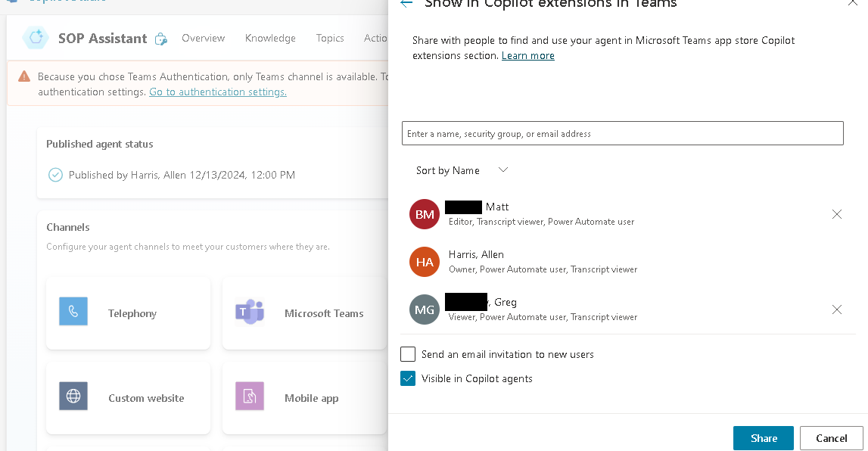The image size is (868, 451).
Task: Open the Actions tab
Action: tap(375, 38)
